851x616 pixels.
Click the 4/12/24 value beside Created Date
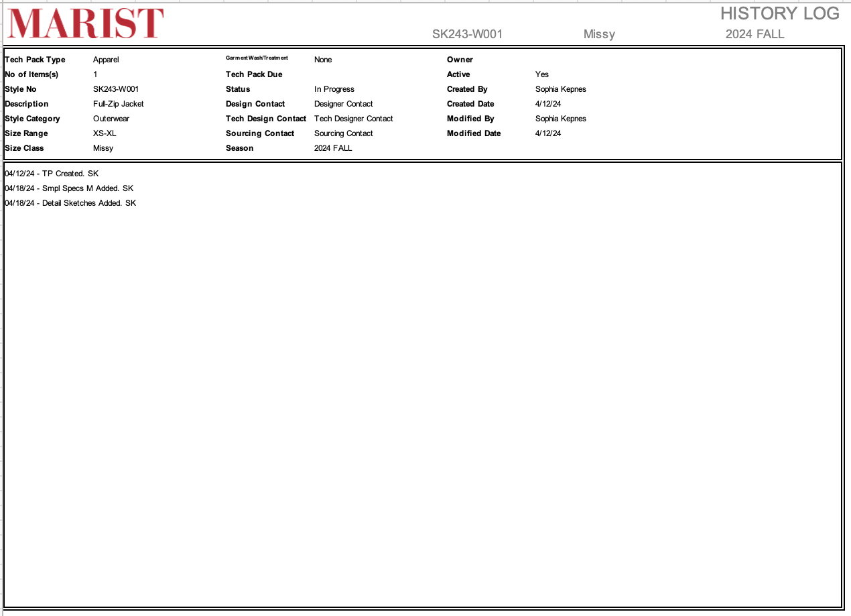(548, 104)
